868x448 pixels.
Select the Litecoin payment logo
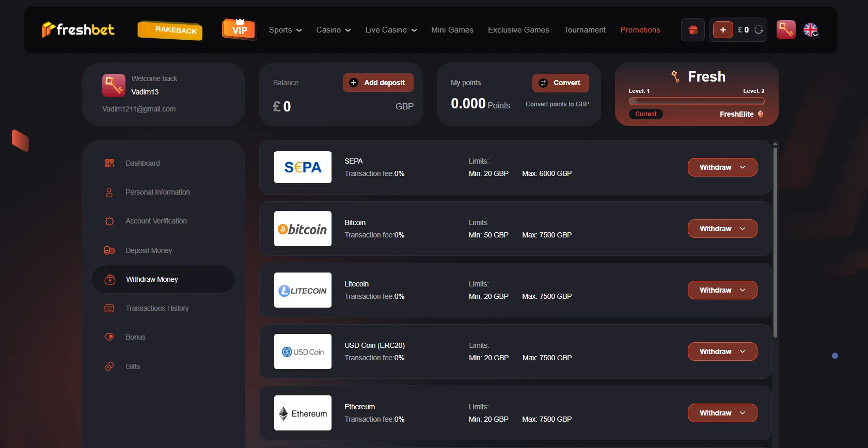click(303, 290)
